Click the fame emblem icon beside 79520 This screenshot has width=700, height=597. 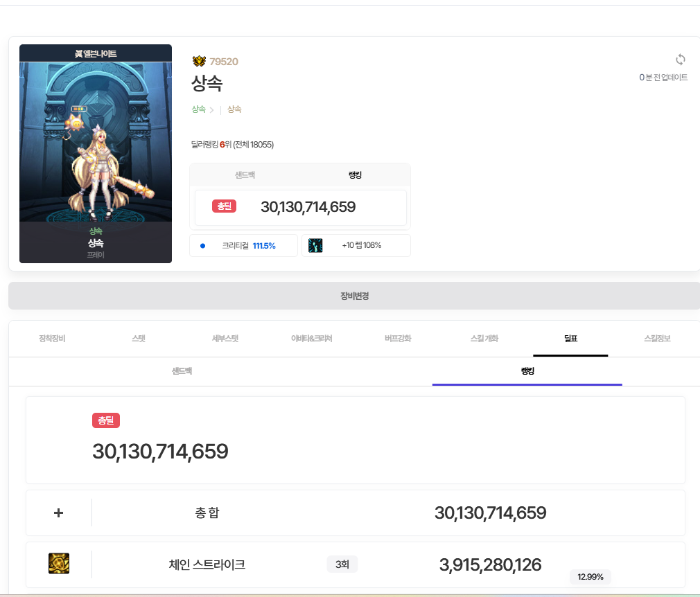pyautogui.click(x=199, y=62)
